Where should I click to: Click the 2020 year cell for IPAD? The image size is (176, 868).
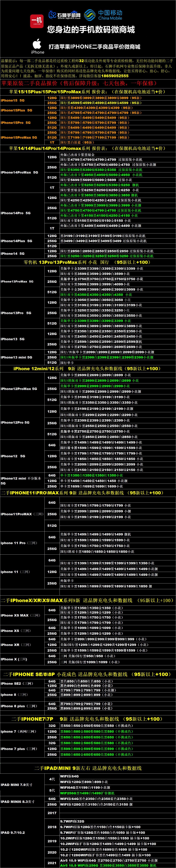coord(52,852)
